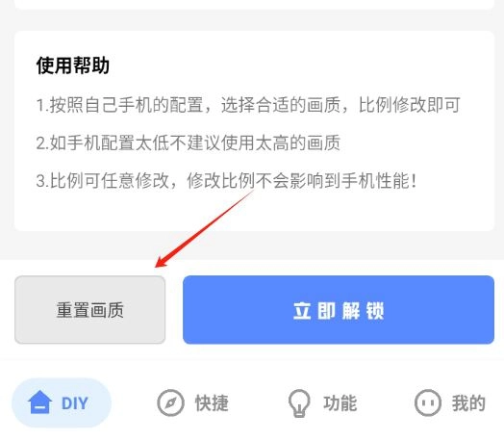Click the highlighted DIY pill background

pos(62,403)
